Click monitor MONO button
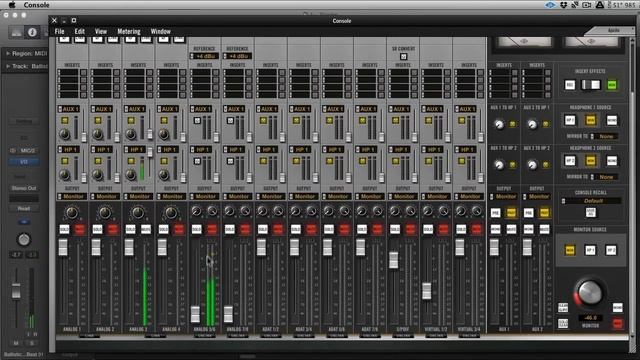Screen dimensions: 640x360 (x=618, y=307)
